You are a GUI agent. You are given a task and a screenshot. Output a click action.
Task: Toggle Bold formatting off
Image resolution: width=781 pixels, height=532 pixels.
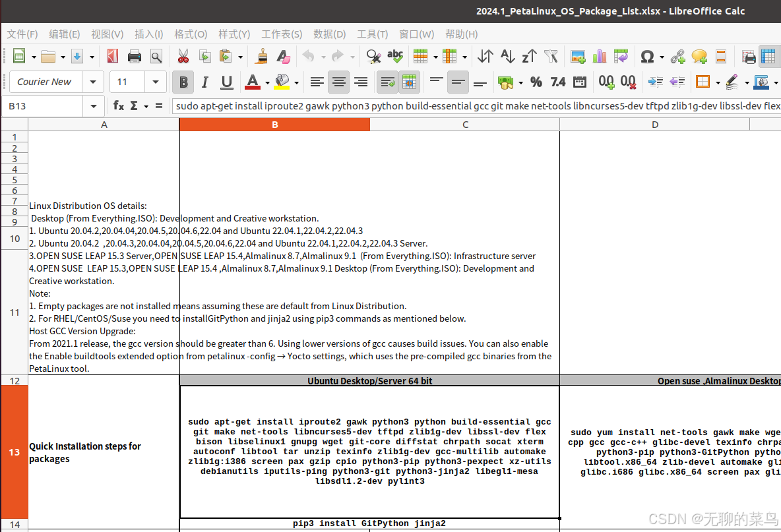point(183,82)
